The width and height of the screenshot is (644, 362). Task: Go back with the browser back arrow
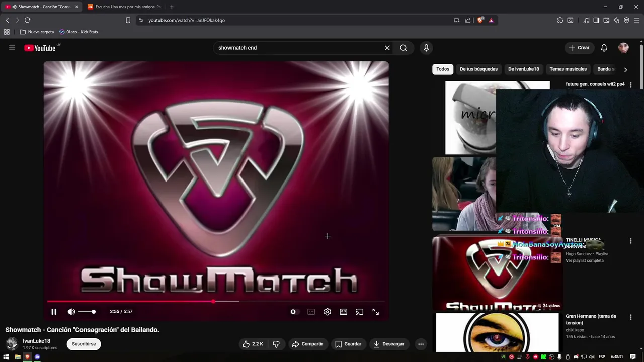pyautogui.click(x=7, y=20)
